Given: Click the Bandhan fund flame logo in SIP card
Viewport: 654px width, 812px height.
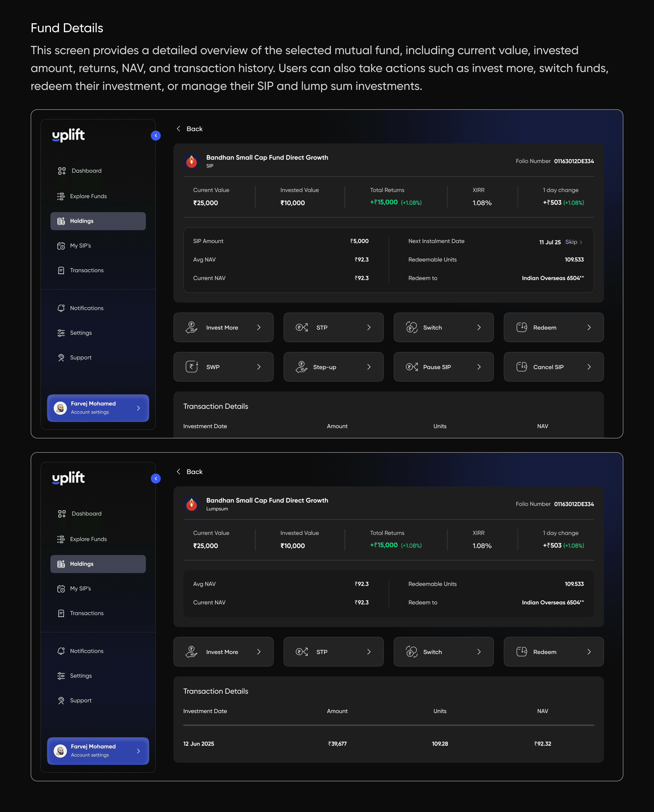Looking at the screenshot, I should point(192,161).
